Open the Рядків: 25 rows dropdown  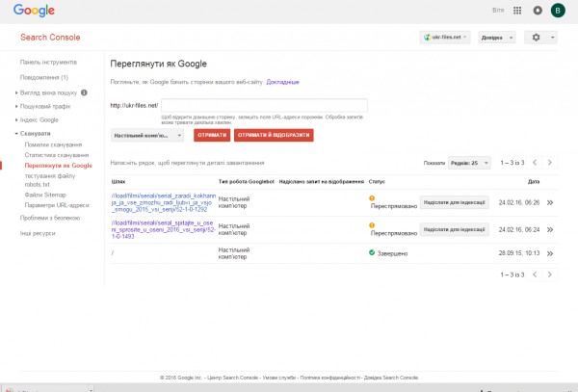(469, 163)
